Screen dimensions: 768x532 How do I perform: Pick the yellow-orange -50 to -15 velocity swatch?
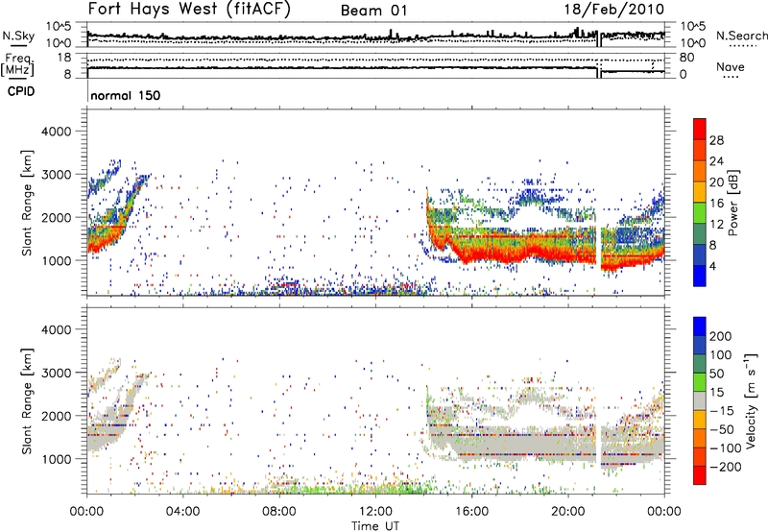(700, 420)
